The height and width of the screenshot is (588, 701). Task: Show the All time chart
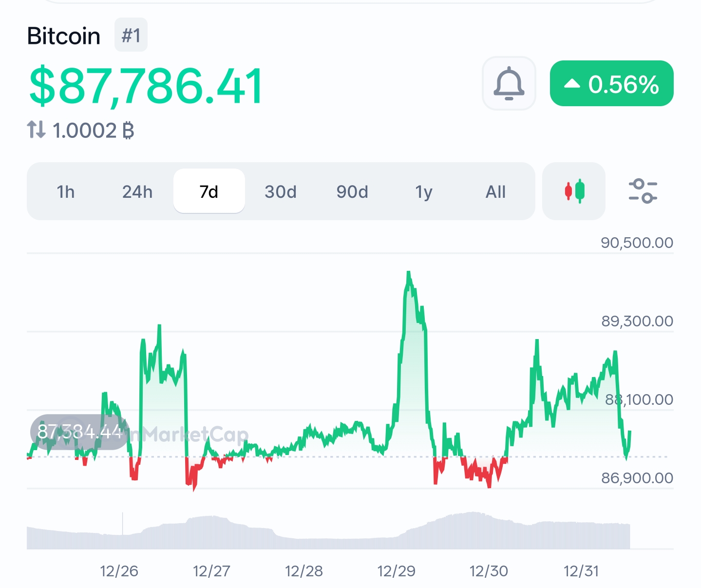tap(495, 192)
